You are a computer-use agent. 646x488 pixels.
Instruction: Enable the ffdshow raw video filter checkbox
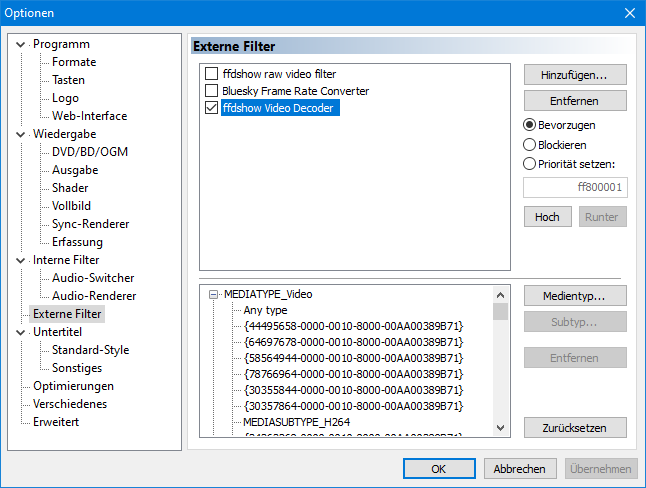coord(211,74)
